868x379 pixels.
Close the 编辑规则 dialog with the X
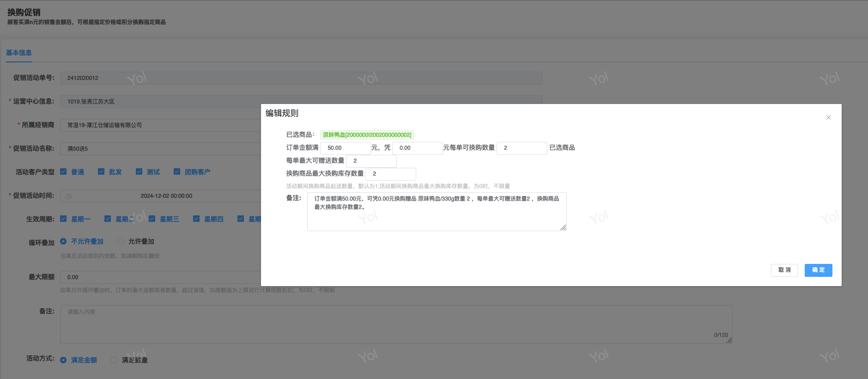coord(828,117)
